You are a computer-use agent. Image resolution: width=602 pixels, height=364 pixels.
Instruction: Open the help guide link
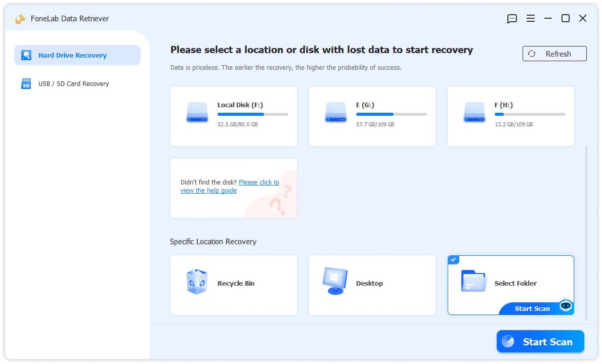pyautogui.click(x=230, y=187)
